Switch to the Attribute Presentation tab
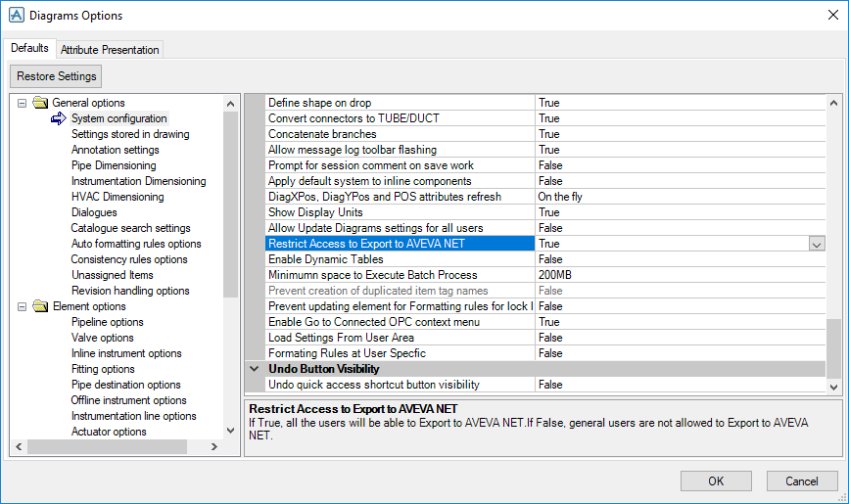 coord(109,49)
